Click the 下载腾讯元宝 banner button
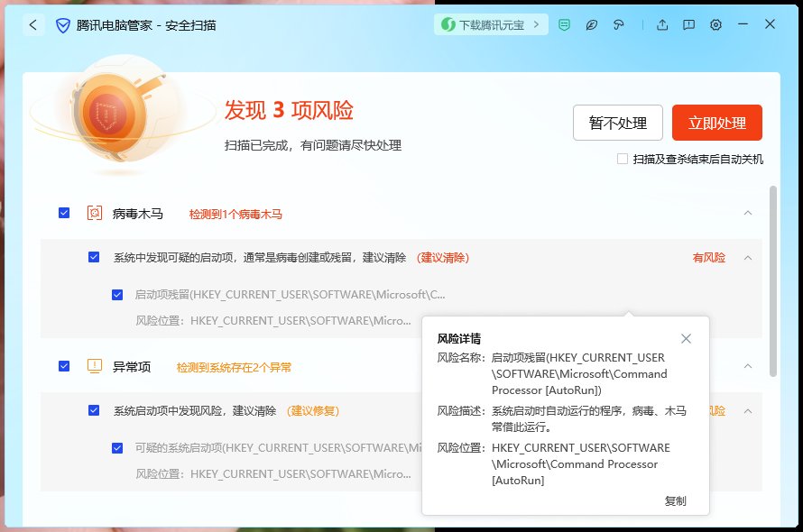This screenshot has height=532, width=803. pos(491,24)
